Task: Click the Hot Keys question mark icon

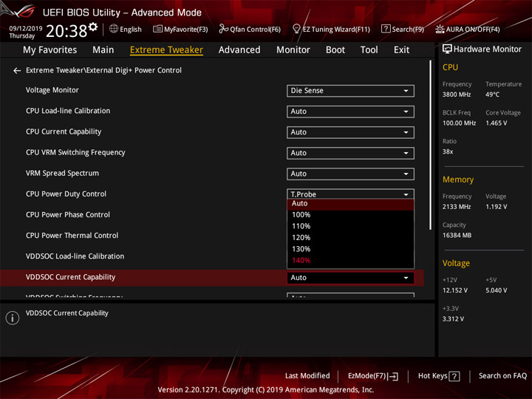Action: (454, 376)
